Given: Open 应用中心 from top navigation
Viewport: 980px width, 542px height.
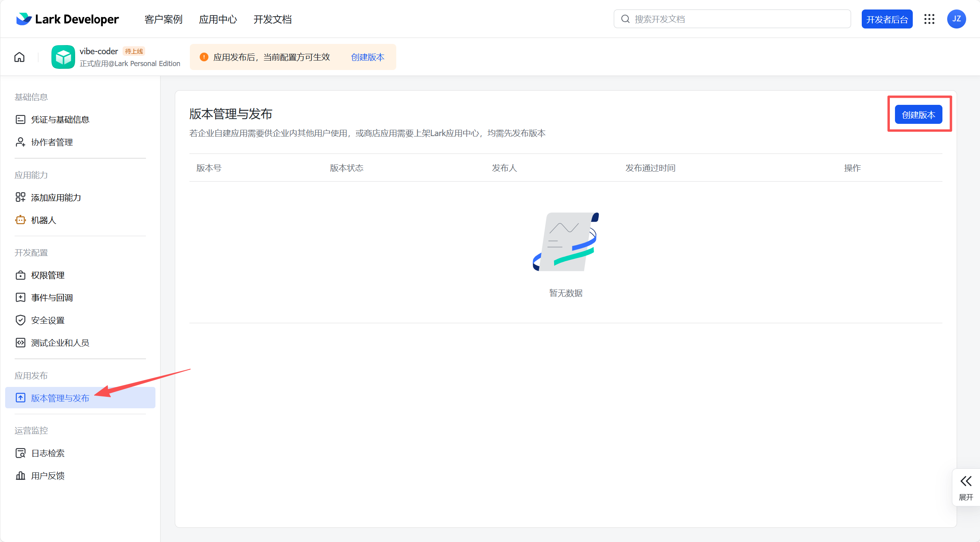Looking at the screenshot, I should point(218,19).
